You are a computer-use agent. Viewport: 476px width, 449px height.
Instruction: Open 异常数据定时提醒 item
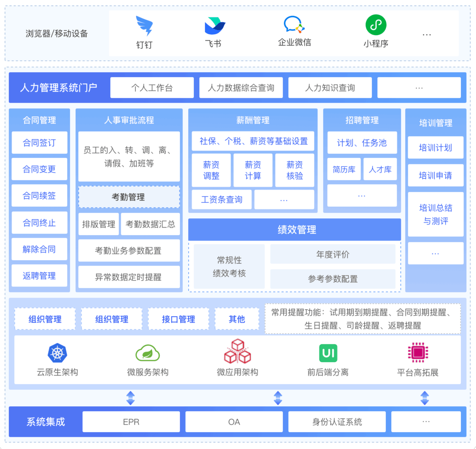(x=129, y=277)
